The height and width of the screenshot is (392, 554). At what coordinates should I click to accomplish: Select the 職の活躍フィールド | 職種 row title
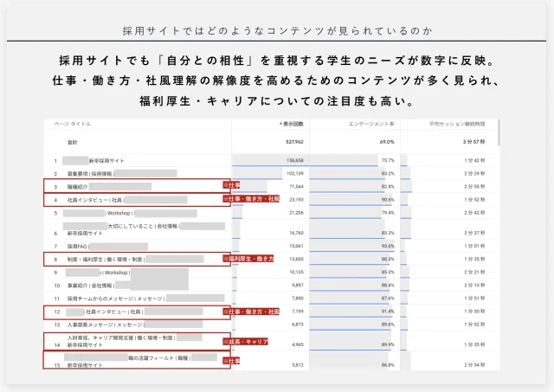point(159,358)
